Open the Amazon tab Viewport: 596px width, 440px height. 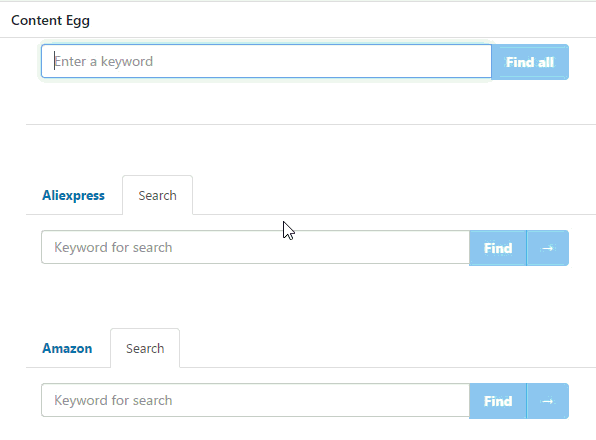click(67, 348)
